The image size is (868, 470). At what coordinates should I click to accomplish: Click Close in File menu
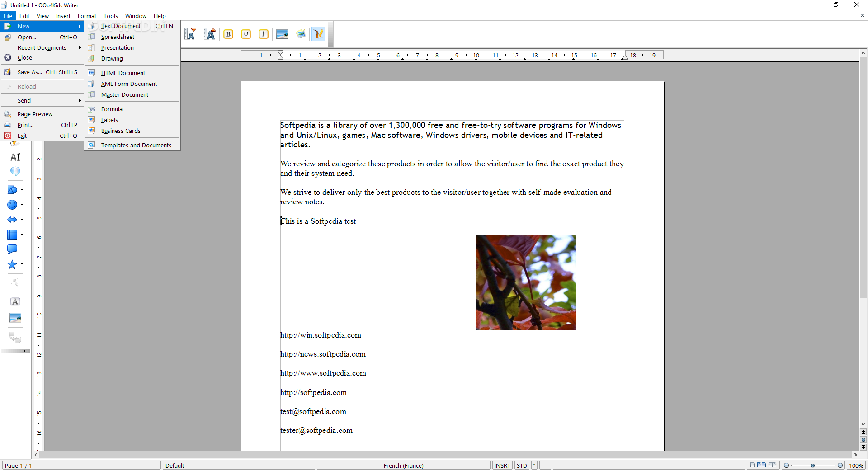point(42,58)
